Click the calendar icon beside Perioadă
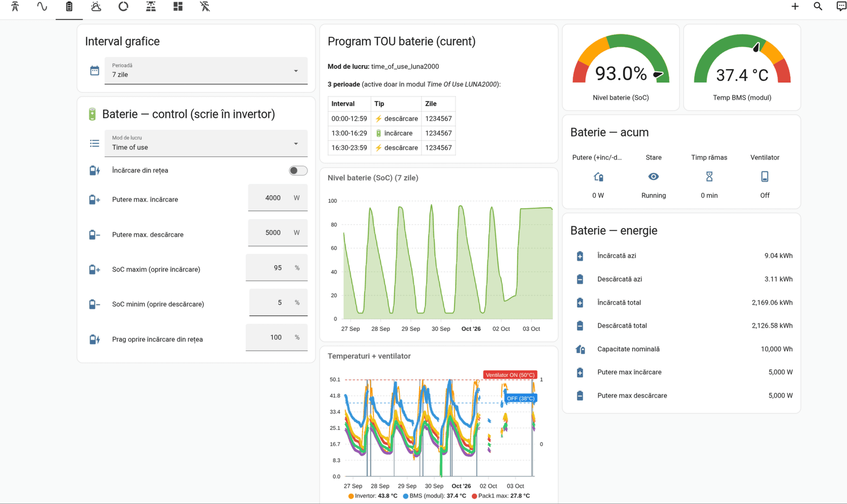 tap(94, 71)
